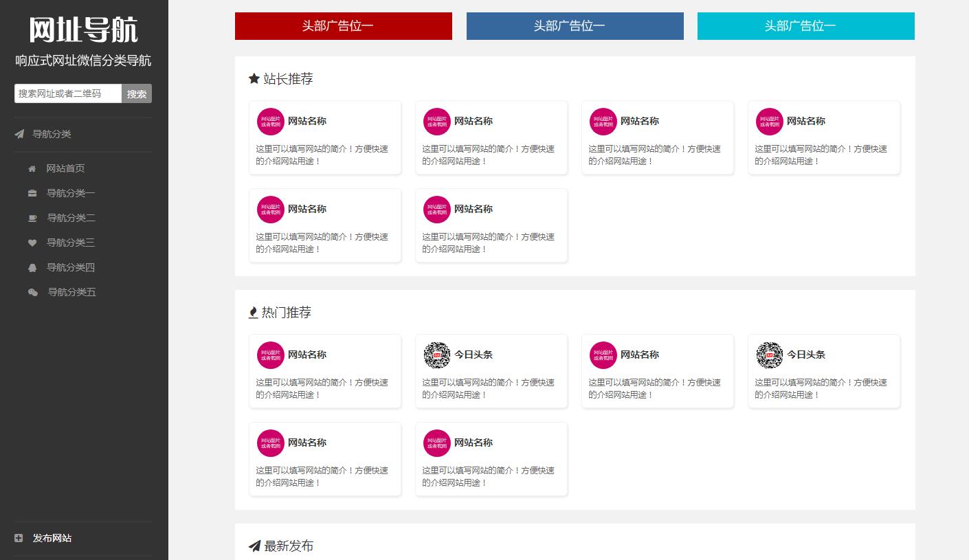Click the cyan 头部广告位一 banner
The height and width of the screenshot is (560, 969).
(805, 25)
